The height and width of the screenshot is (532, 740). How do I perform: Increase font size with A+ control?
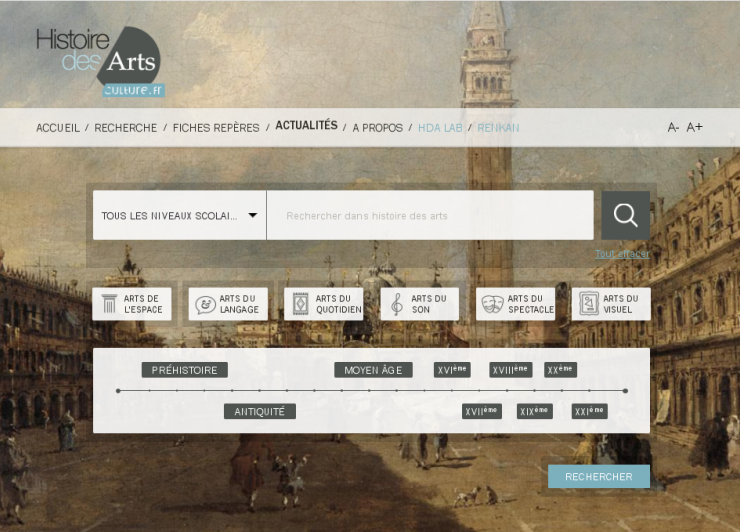coord(694,127)
